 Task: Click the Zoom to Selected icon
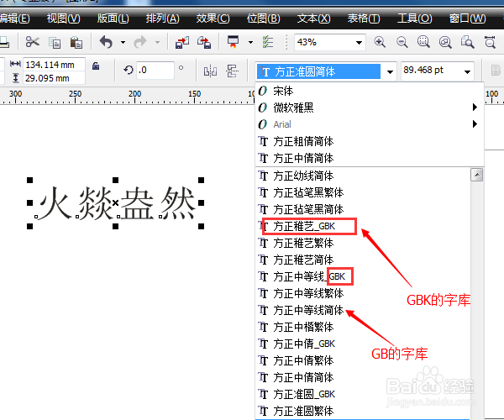point(423,42)
